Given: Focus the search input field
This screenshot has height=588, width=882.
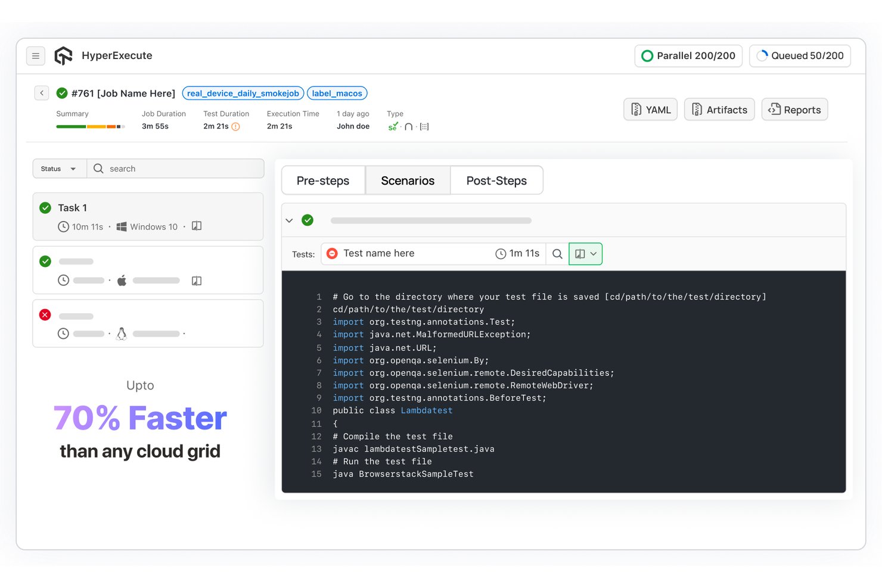Looking at the screenshot, I should pos(176,169).
